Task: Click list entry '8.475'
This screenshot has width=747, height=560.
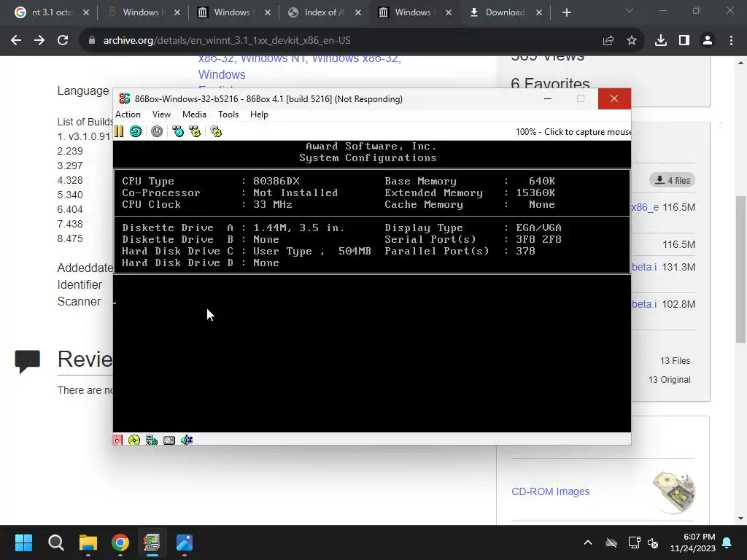Action: coord(70,238)
